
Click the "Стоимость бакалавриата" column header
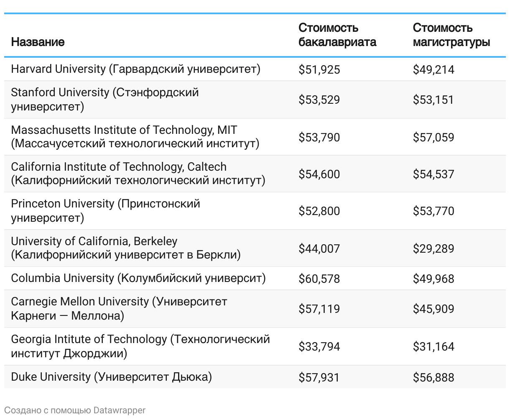click(337, 35)
